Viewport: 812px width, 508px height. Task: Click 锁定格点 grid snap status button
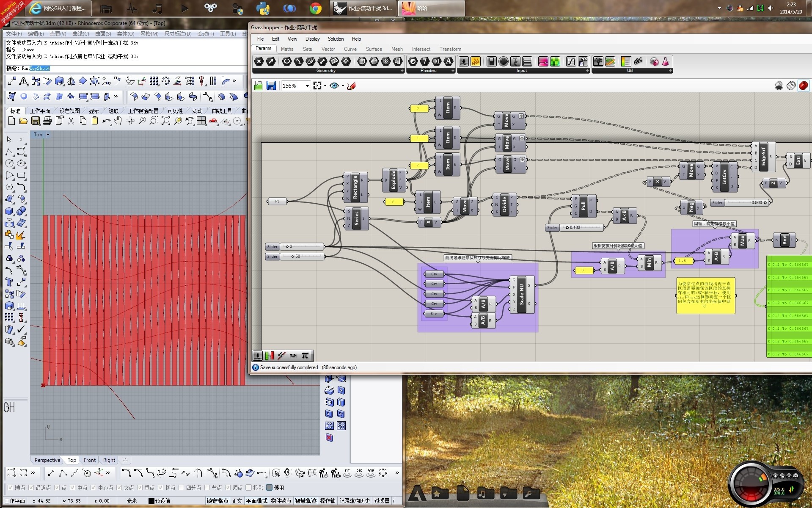point(217,501)
